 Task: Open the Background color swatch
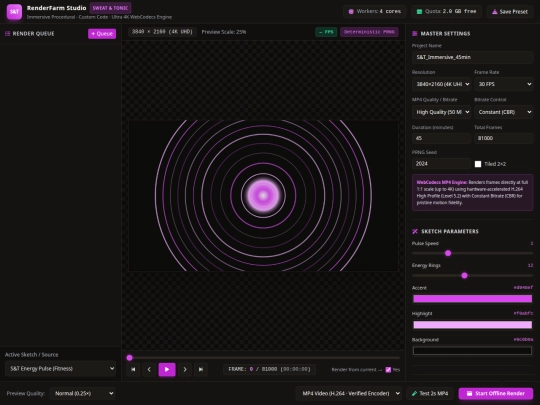click(472, 351)
